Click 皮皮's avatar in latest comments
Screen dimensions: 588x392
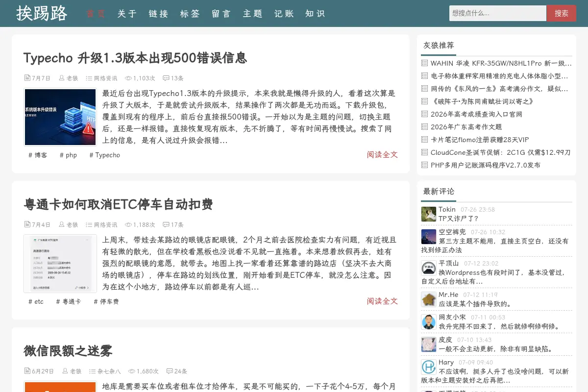[429, 344]
